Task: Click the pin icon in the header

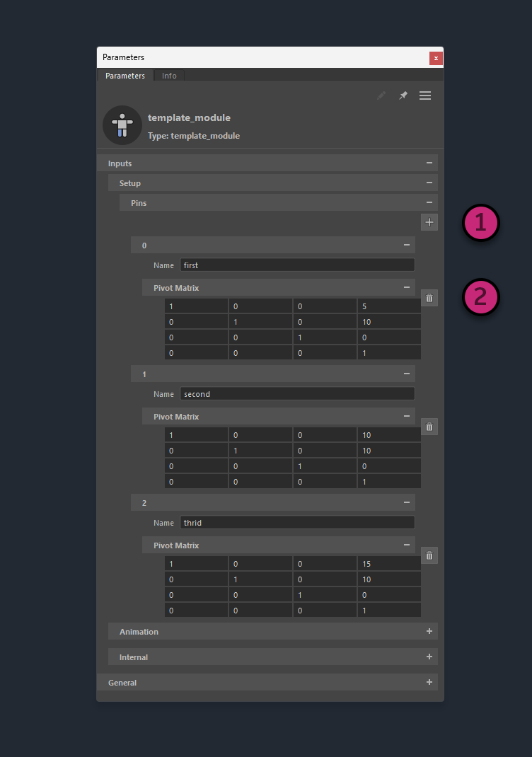Action: (x=403, y=96)
